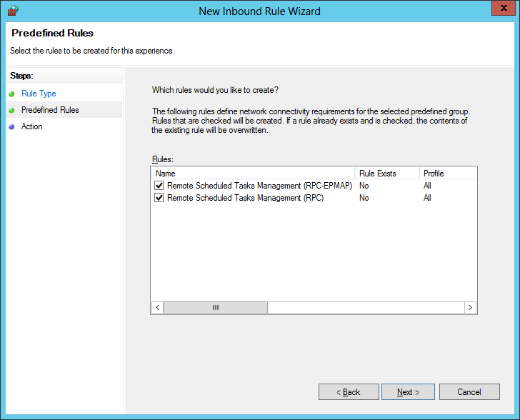This screenshot has width=520, height=420.
Task: Click the horizontal scrollbar thumb
Action: coord(215,307)
